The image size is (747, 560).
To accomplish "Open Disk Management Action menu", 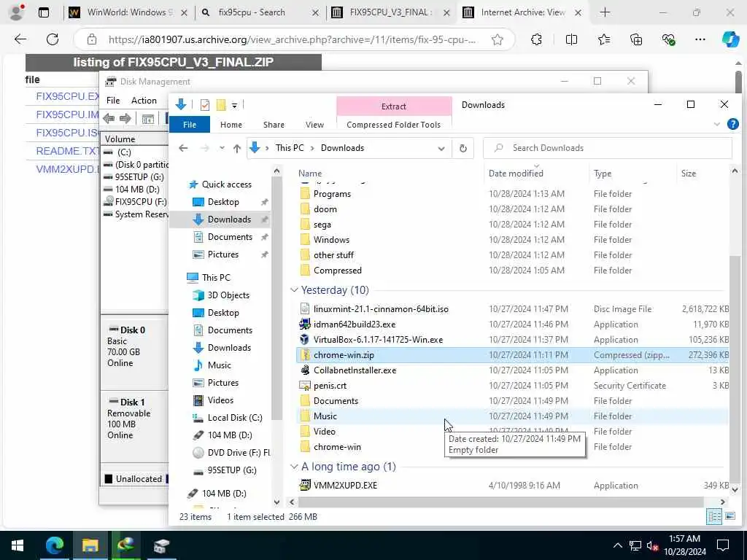I will (144, 101).
